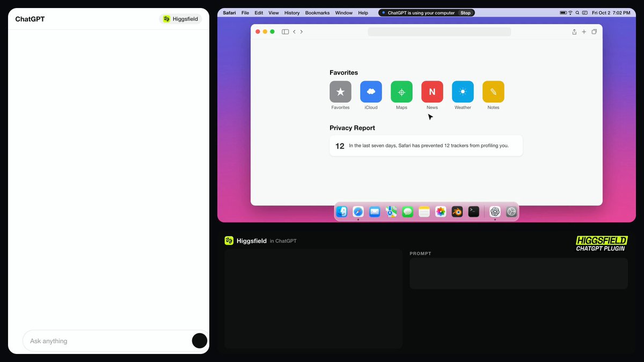Screen dimensions: 644x362
Task: Show Safari tab overview
Action: pyautogui.click(x=594, y=32)
